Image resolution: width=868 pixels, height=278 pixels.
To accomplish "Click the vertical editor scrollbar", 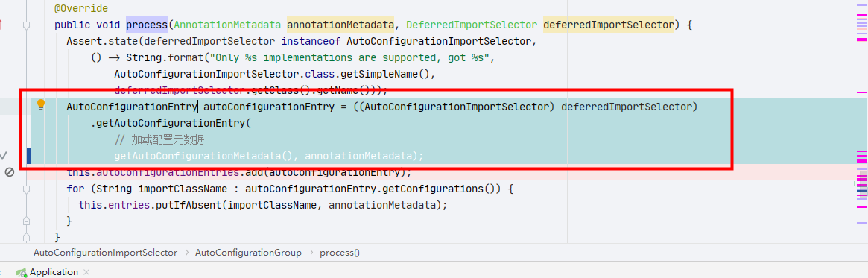I will (862, 121).
